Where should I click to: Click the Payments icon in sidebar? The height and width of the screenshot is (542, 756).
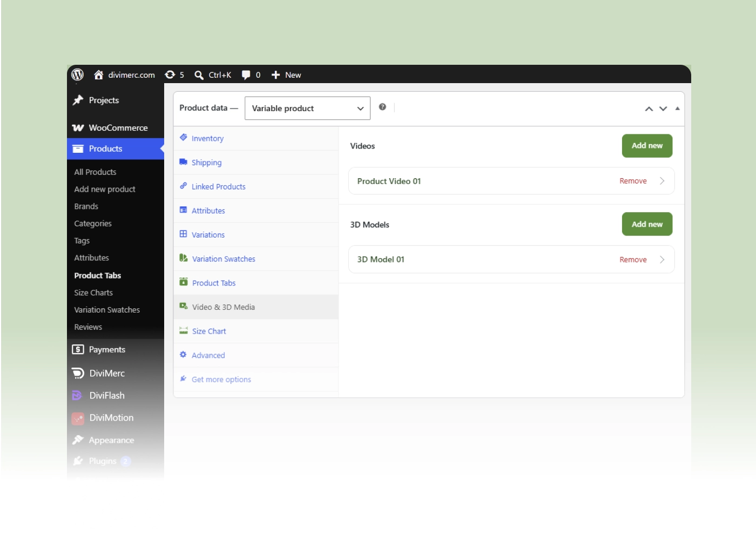pyautogui.click(x=78, y=349)
